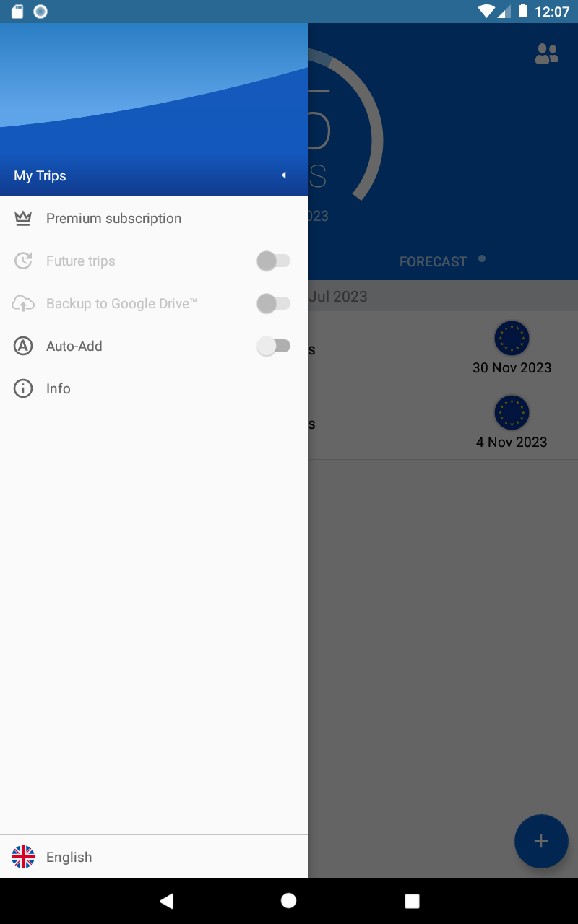
Task: Open the trip dated 4 Nov 2023
Action: tap(443, 422)
